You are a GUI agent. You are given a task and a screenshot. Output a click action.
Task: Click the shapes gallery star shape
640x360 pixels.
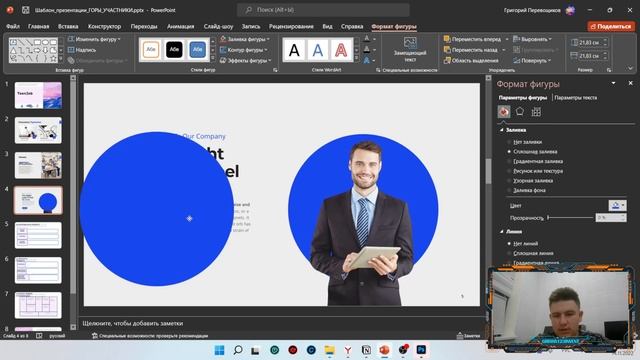click(53, 59)
